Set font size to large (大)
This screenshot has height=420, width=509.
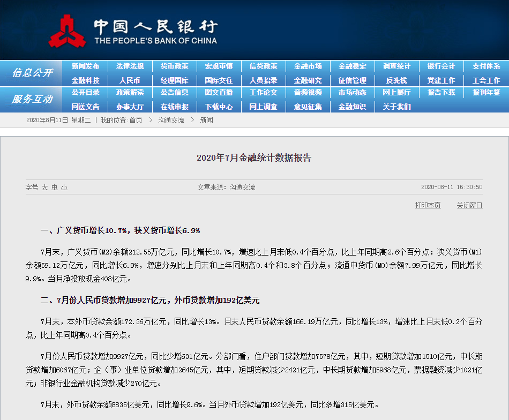pyautogui.click(x=45, y=187)
